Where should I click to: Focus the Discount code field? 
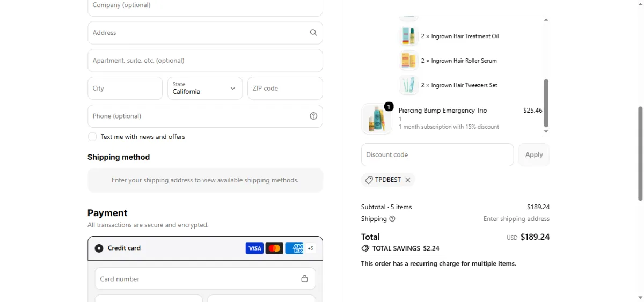pos(437,154)
